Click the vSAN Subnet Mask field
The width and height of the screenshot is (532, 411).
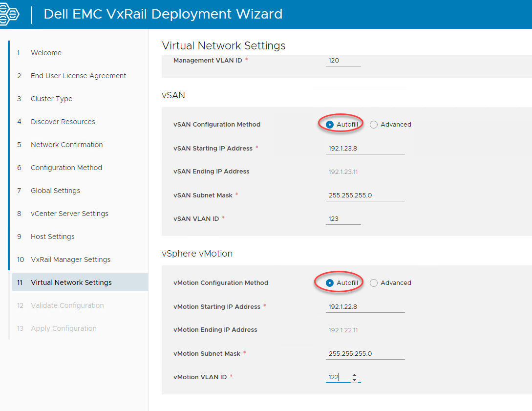click(x=365, y=195)
